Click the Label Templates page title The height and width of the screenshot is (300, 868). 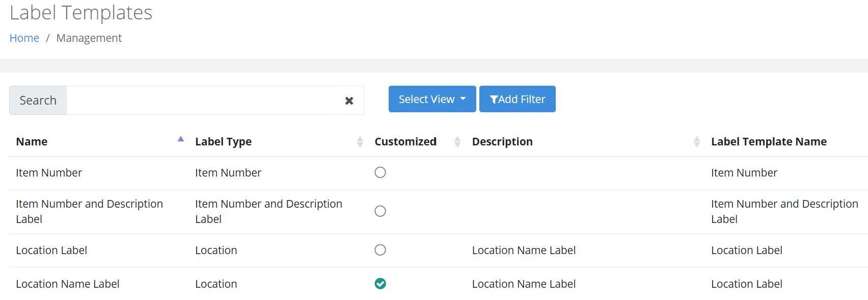pos(81,12)
